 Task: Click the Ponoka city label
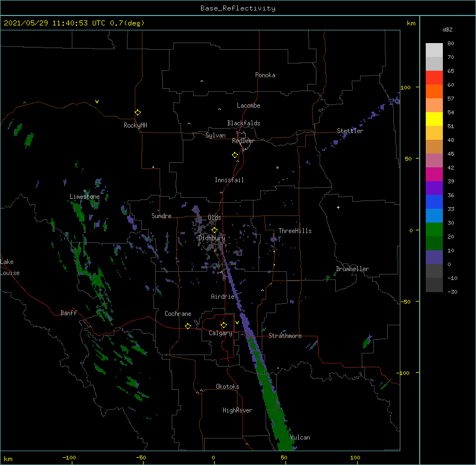265,75
